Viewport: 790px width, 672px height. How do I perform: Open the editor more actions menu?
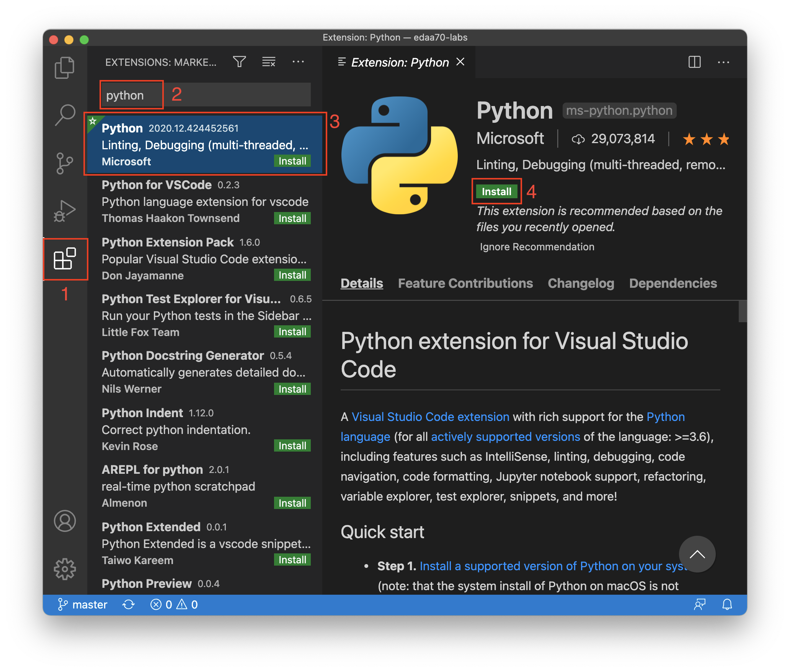click(723, 62)
